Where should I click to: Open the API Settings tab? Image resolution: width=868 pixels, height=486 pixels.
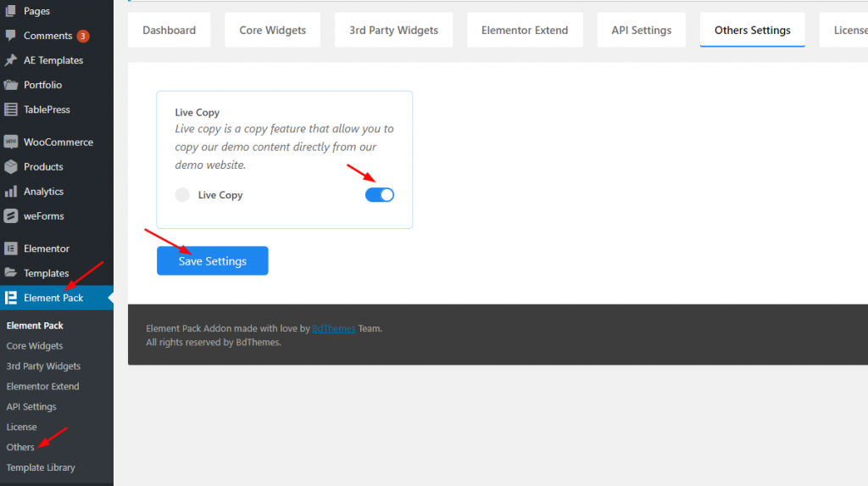(641, 30)
